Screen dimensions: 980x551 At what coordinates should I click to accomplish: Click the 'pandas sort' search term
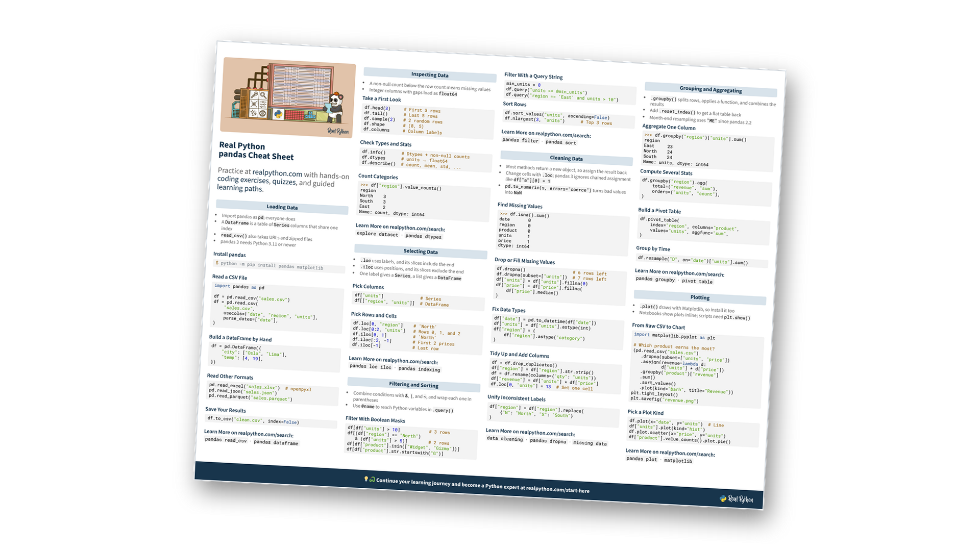pyautogui.click(x=560, y=142)
